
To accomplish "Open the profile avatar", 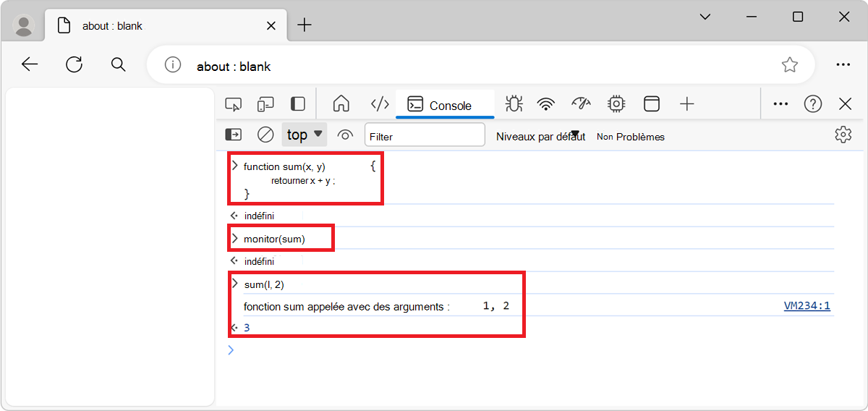I will point(24,26).
